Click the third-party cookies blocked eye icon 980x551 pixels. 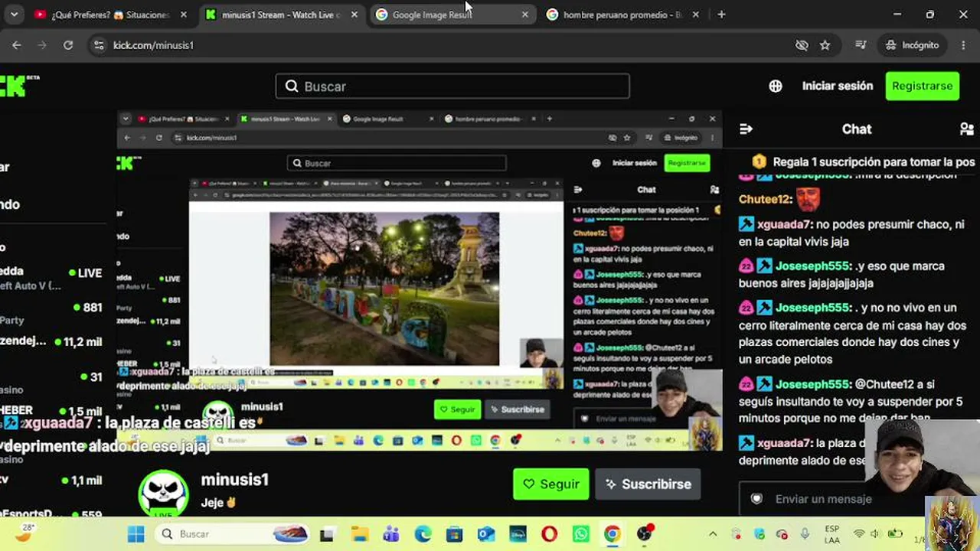(802, 45)
